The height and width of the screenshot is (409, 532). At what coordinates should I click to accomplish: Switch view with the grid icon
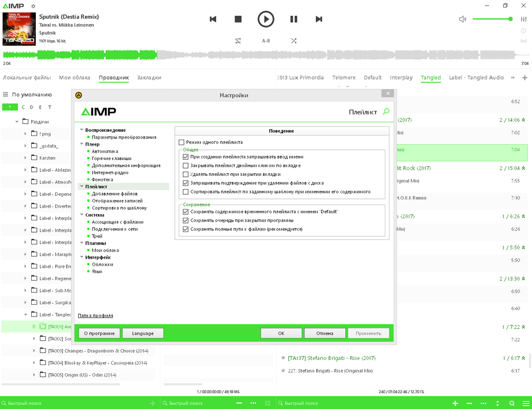tap(268, 403)
